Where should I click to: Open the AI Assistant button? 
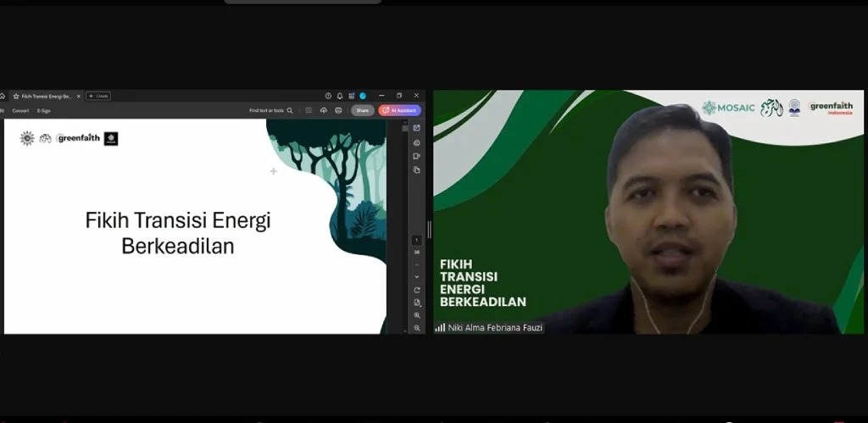(x=399, y=110)
